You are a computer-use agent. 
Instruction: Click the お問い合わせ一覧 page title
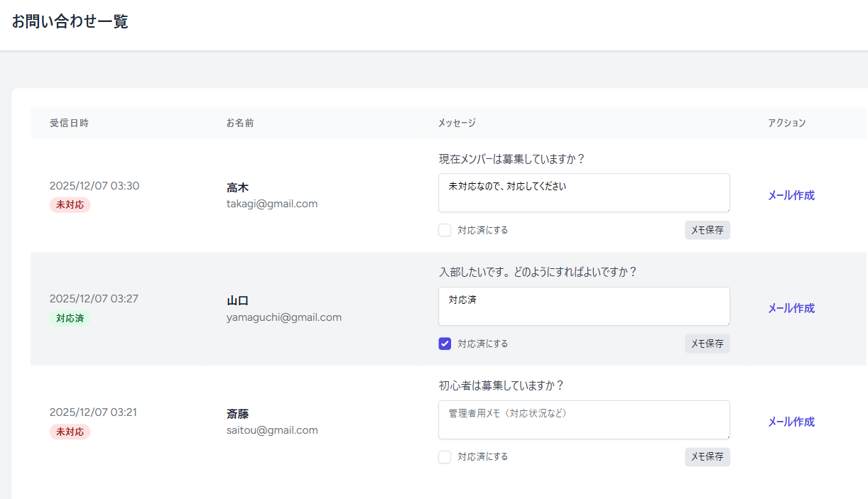70,21
